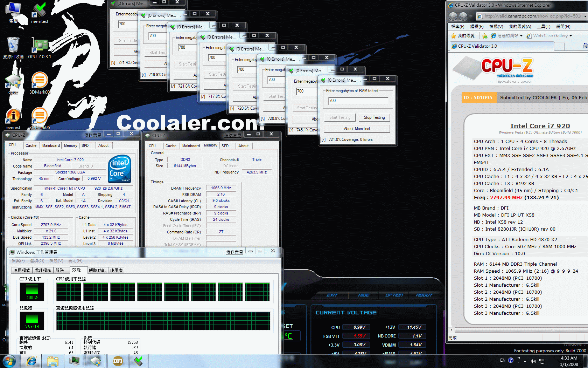This screenshot has height=368, width=588.
Task: Open IE File menu 檔案(F)
Action: tap(458, 27)
